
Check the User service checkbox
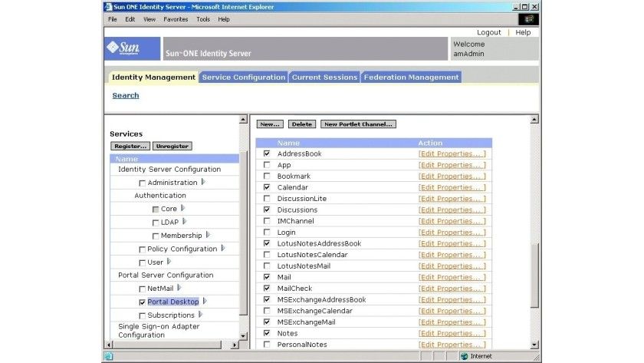[142, 262]
